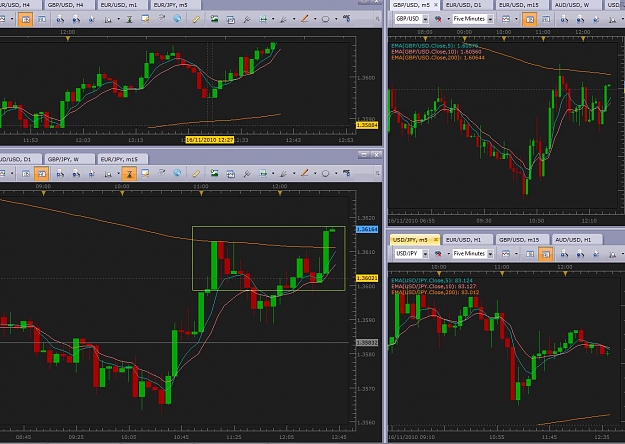Open the Five Minutes dropdown in GBP/USD window
This screenshot has height=444, width=625.
(490, 19)
